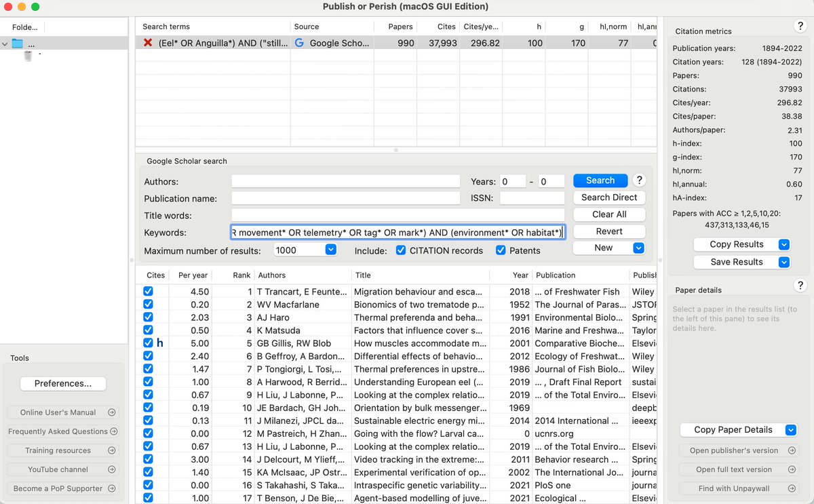The height and width of the screenshot is (504, 814).
Task: Sort results by Per year column
Action: pos(193,275)
